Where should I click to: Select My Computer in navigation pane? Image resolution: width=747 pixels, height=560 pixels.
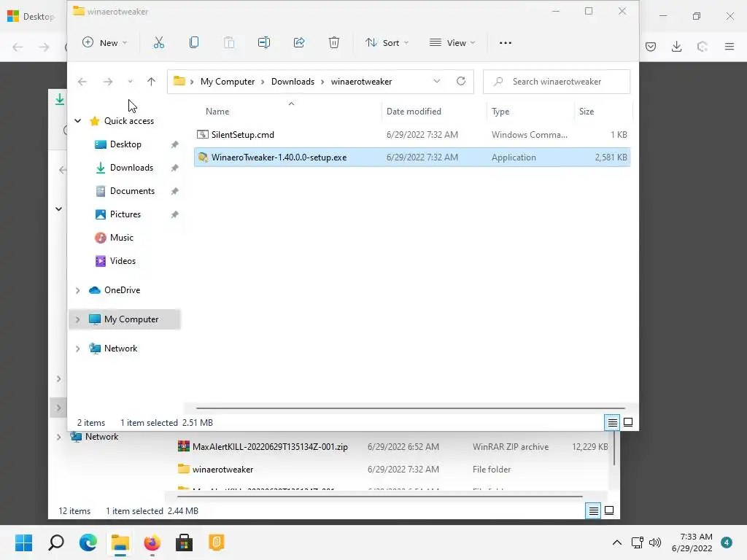click(x=131, y=319)
